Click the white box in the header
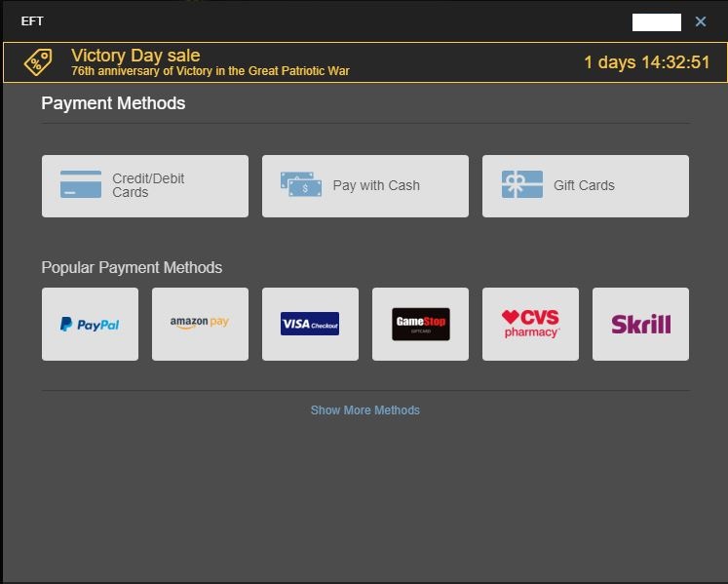728x584 pixels. (x=657, y=22)
